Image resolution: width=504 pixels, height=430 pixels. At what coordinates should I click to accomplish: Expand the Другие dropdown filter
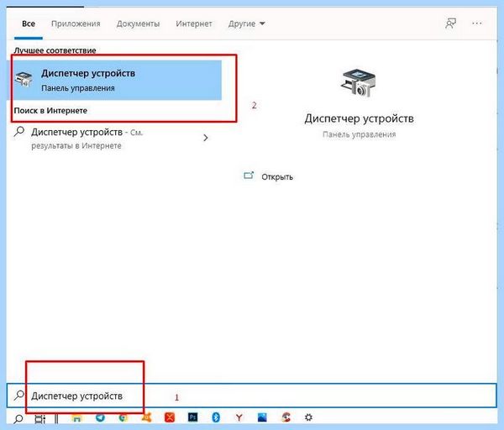tap(246, 24)
